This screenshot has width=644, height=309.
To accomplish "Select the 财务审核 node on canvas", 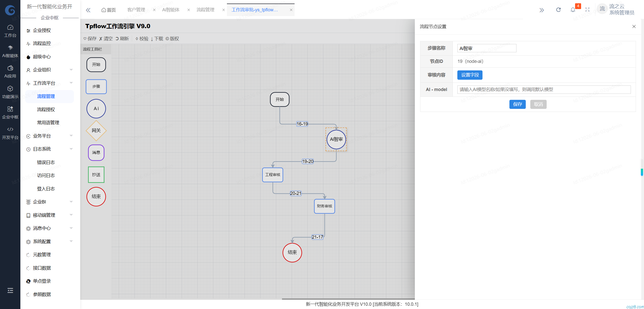I will [325, 206].
